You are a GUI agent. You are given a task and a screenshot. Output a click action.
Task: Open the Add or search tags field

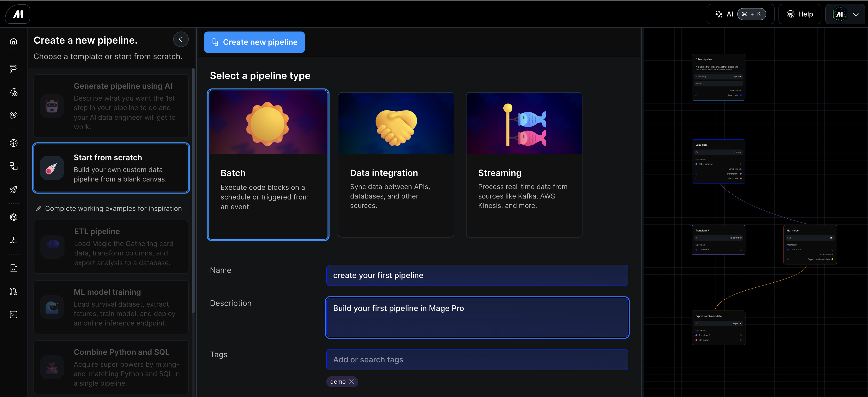477,360
